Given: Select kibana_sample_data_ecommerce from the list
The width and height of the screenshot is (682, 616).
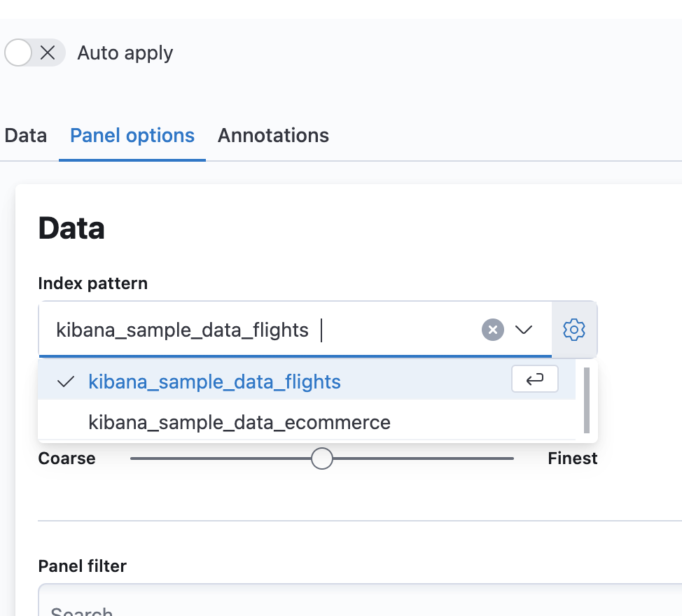Looking at the screenshot, I should (238, 422).
